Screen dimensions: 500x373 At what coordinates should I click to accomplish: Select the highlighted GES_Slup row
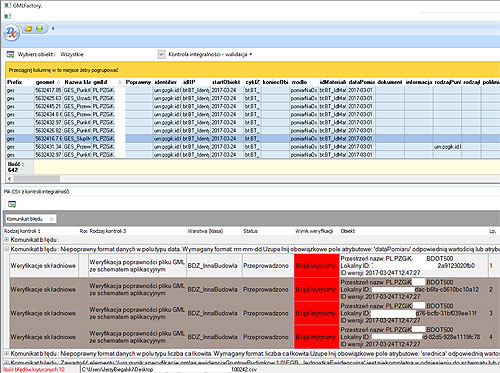[252, 139]
